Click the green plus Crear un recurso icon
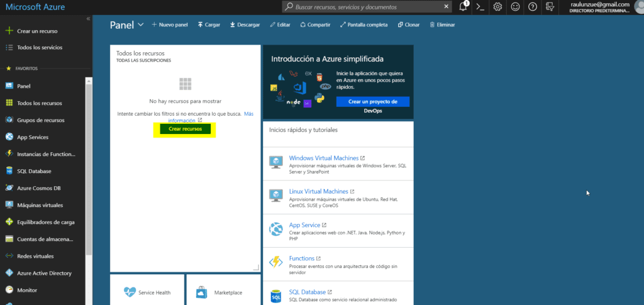Viewport: 644px width, 305px height. pos(9,31)
